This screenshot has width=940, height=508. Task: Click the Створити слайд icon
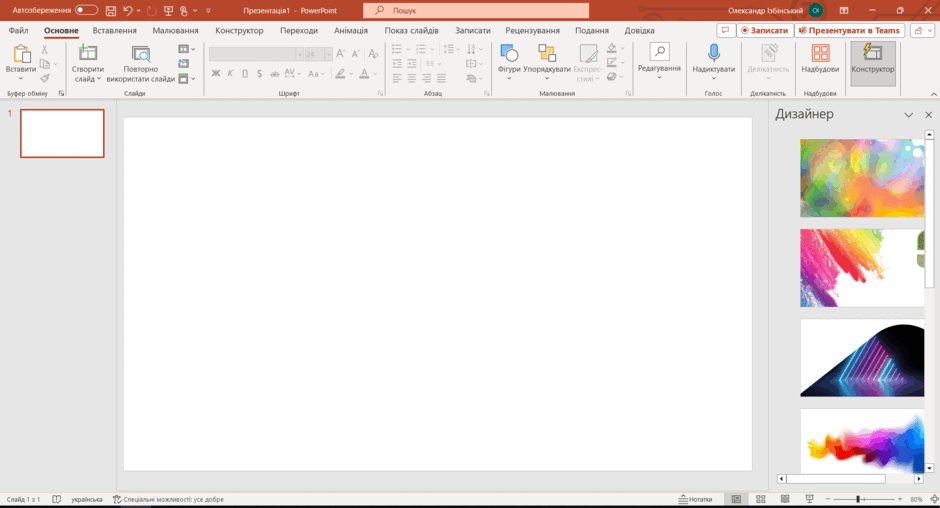click(x=88, y=53)
